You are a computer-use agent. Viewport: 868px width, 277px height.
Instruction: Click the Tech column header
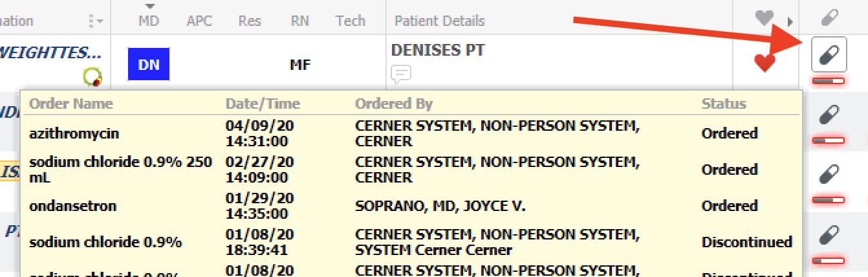[x=350, y=21]
